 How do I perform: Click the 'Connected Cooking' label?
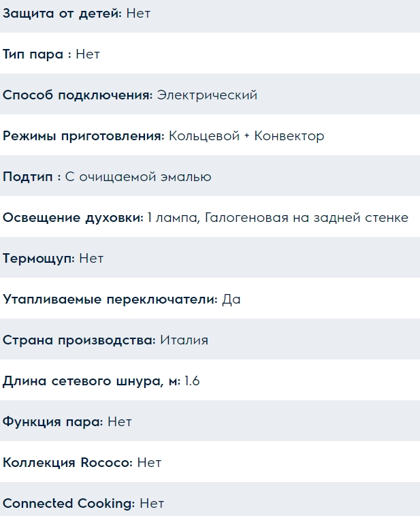pyautogui.click(x=69, y=504)
